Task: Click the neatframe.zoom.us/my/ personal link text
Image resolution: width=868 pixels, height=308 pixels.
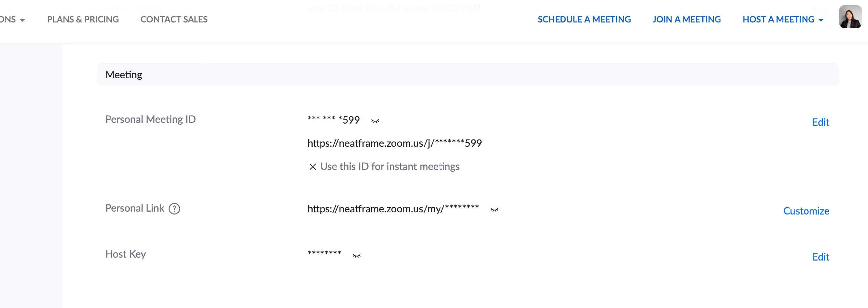Action: [x=393, y=209]
